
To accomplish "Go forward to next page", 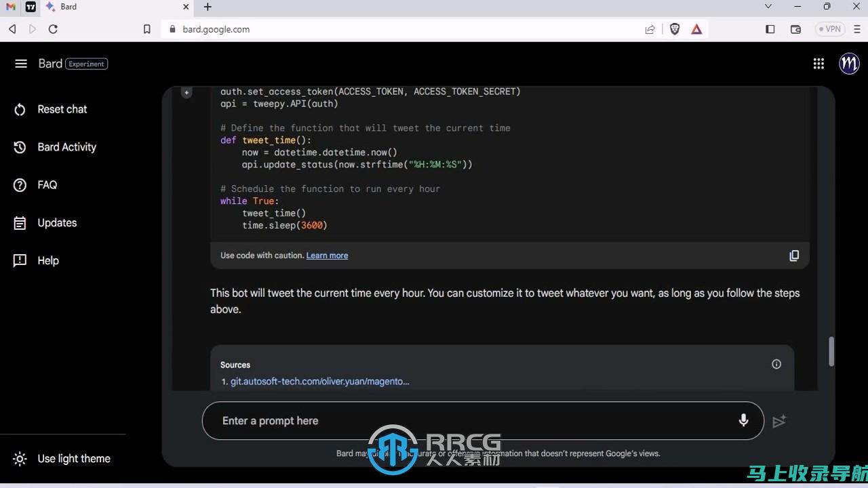I will (33, 29).
